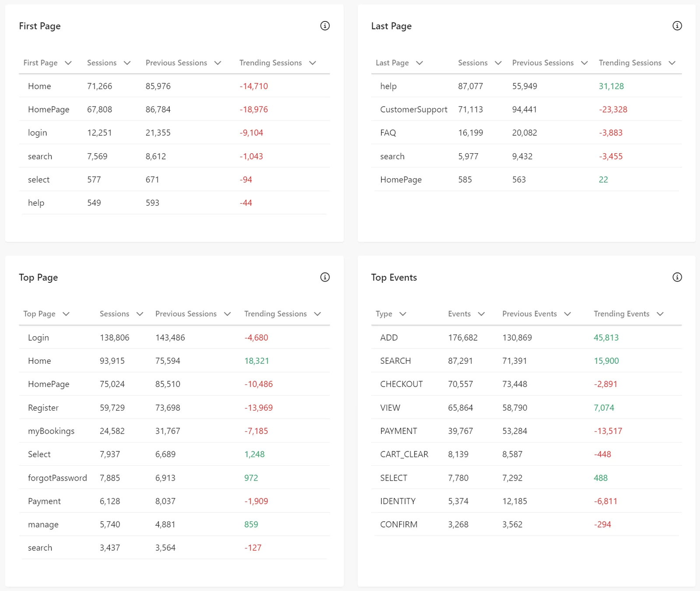Click the CHECKOUT event type row
The image size is (700, 591).
pos(526,384)
